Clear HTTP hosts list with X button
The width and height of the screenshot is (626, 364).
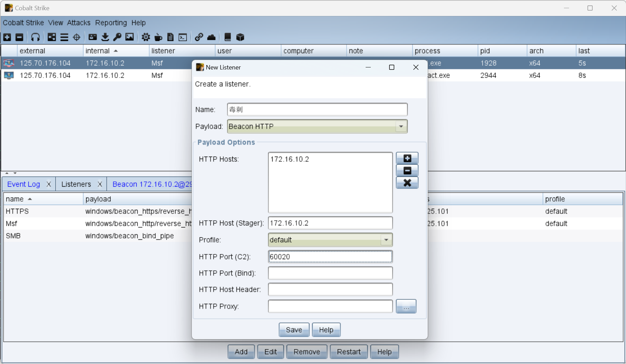coord(407,183)
